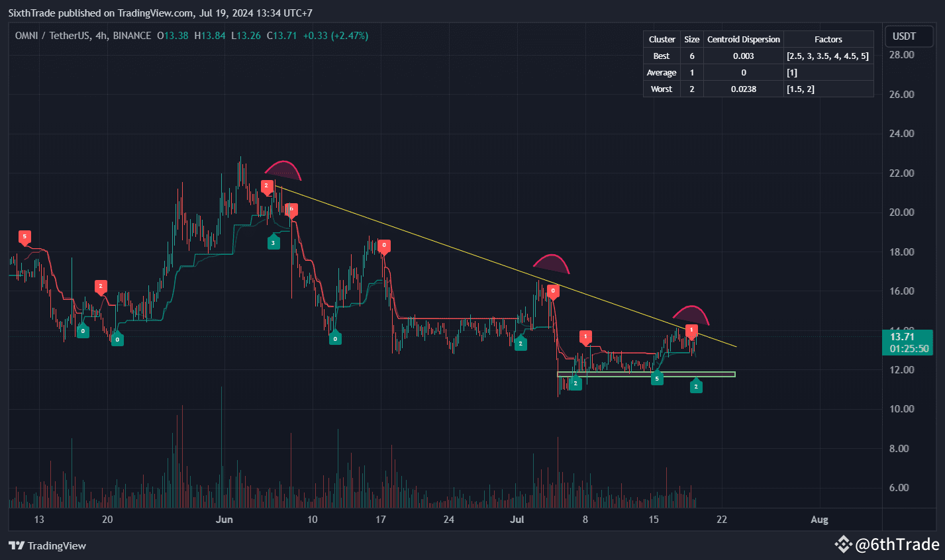
Task: Click the red "0" signal marker in early July
Action: click(x=553, y=290)
